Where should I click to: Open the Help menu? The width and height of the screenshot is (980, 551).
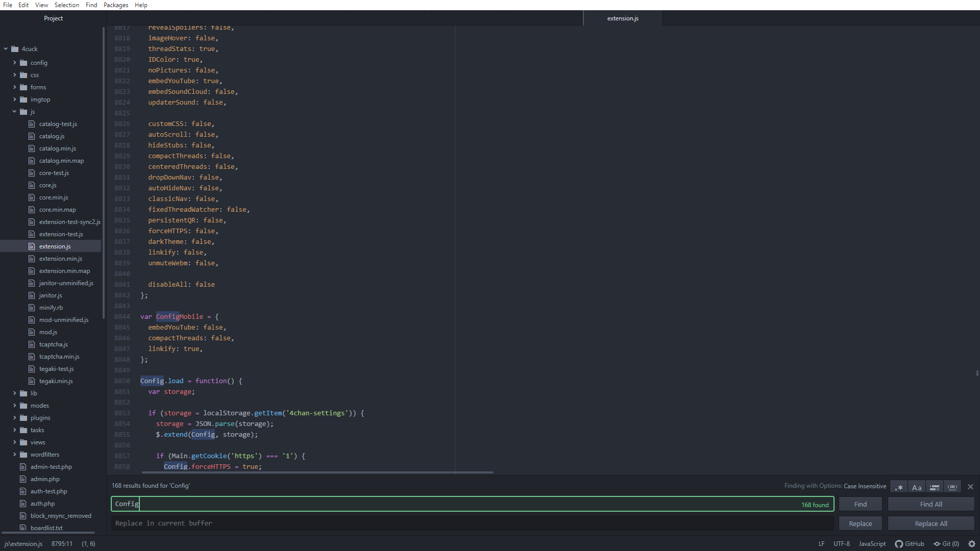point(141,5)
